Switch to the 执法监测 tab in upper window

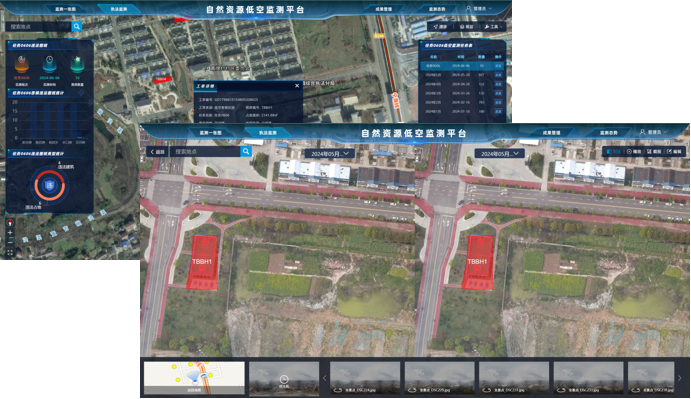[119, 9]
